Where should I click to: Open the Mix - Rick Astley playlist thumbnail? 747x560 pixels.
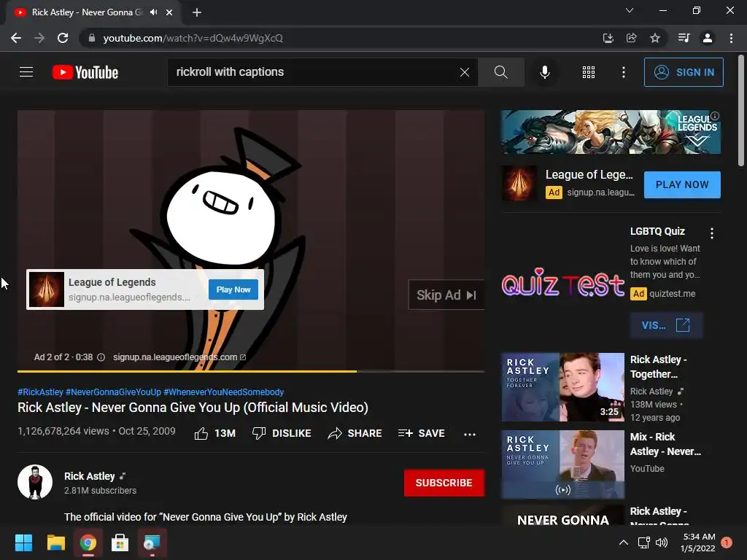tap(562, 464)
